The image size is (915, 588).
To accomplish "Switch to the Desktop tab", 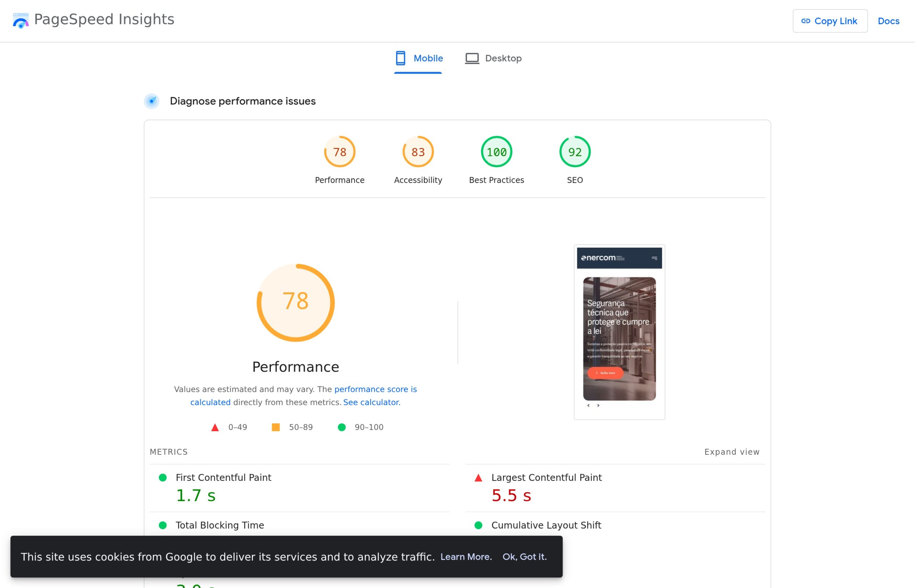I will click(493, 58).
